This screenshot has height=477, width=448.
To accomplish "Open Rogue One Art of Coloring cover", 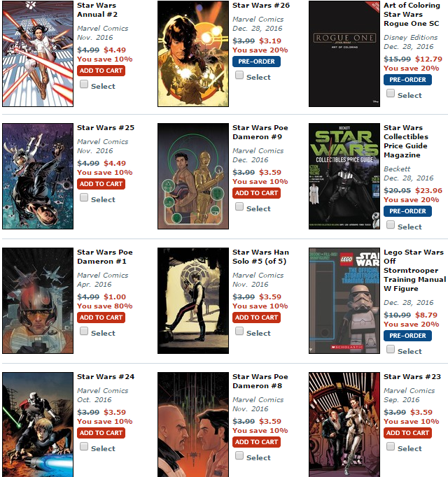I will 344,54.
